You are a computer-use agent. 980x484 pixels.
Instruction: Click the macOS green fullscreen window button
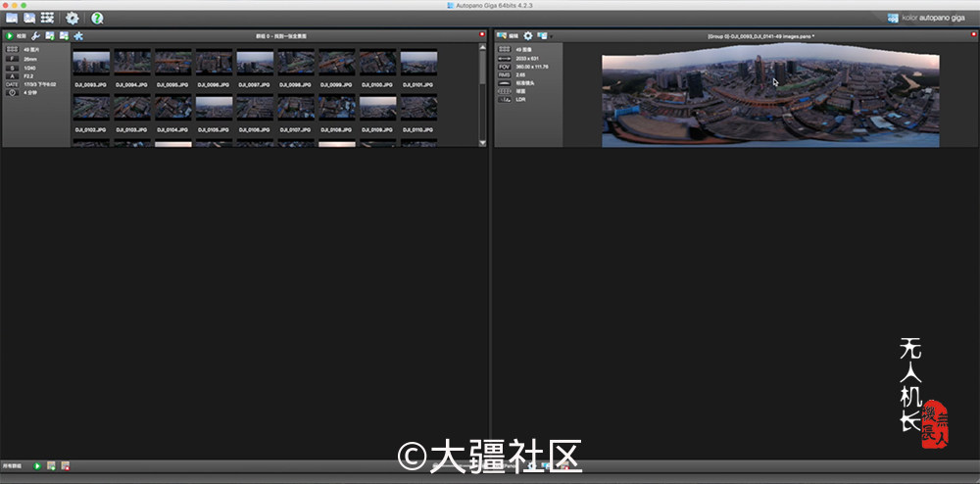pyautogui.click(x=24, y=5)
